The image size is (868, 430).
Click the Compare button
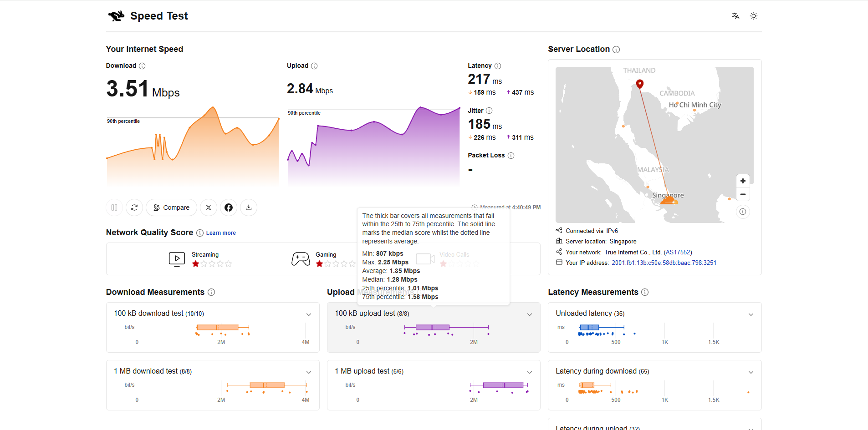tap(171, 207)
